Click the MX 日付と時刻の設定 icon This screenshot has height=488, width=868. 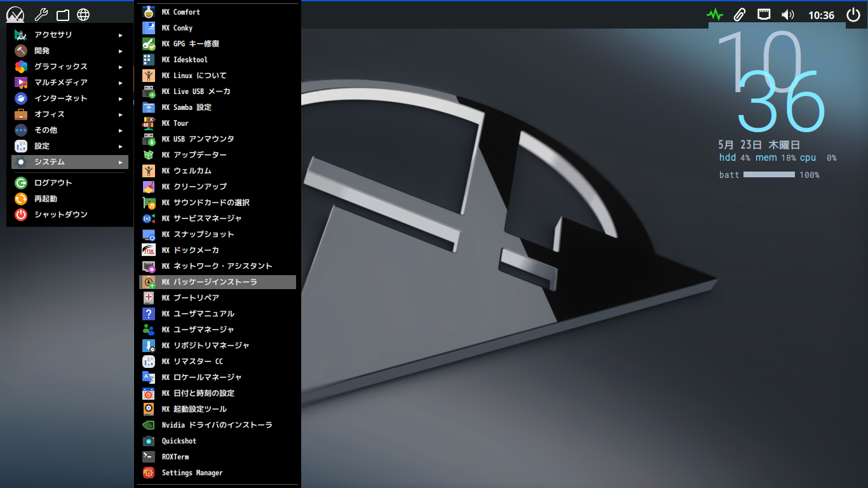pyautogui.click(x=149, y=393)
